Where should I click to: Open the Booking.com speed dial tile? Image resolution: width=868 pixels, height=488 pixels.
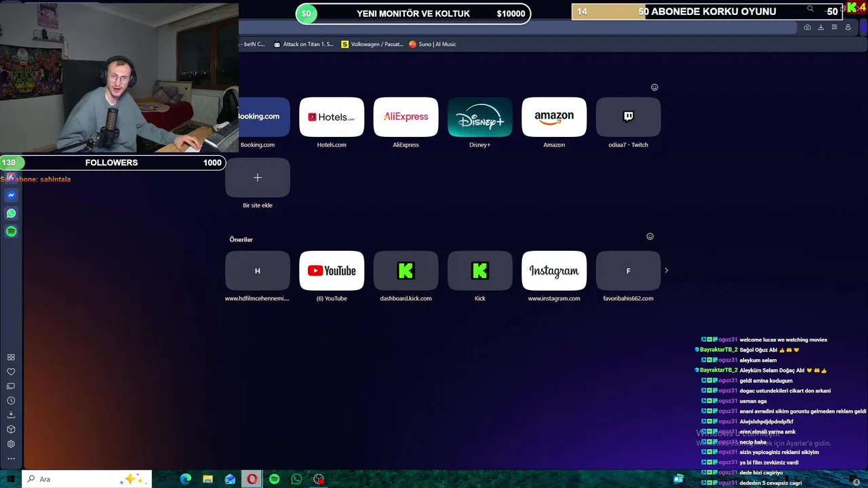(x=264, y=117)
